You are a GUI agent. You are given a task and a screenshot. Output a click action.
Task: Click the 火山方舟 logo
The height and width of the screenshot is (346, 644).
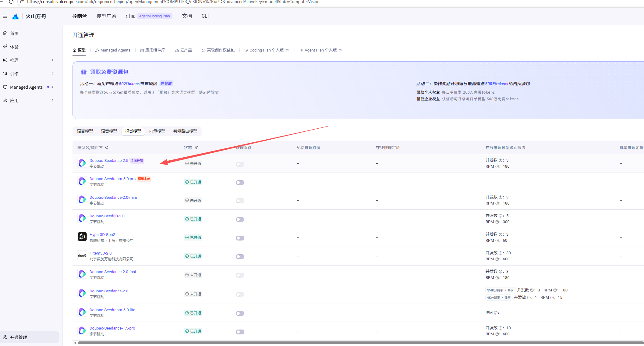click(29, 16)
